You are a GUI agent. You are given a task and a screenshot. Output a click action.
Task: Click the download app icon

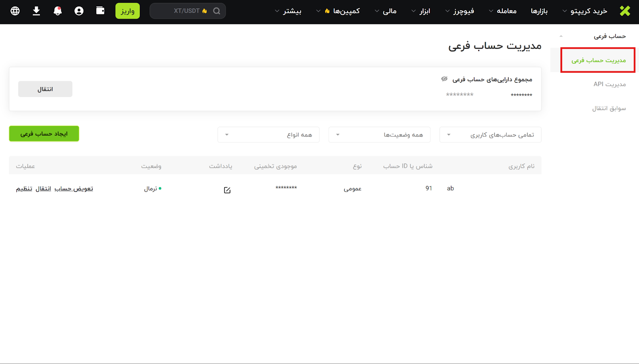tap(36, 11)
